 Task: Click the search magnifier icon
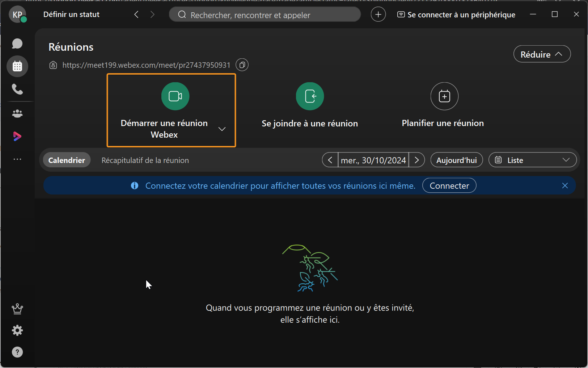182,14
